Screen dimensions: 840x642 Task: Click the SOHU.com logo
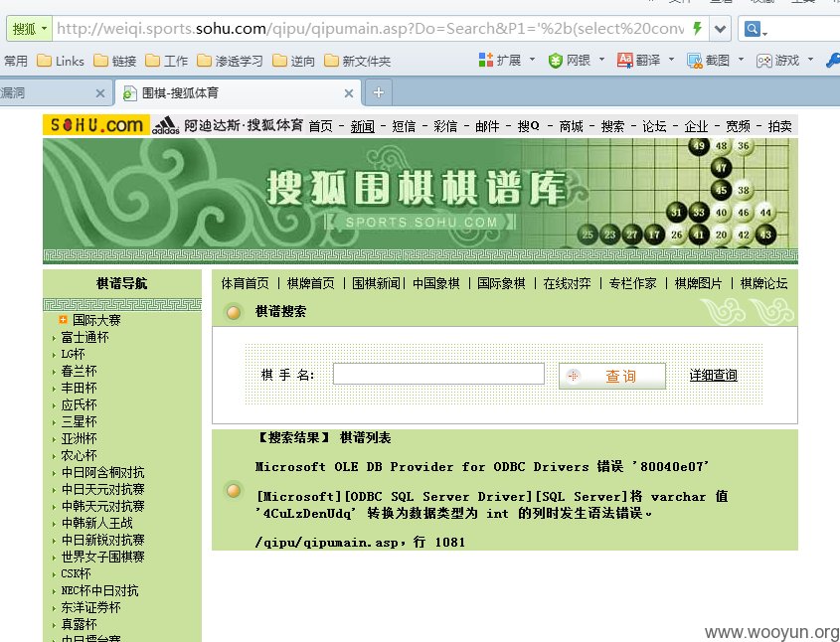click(96, 125)
